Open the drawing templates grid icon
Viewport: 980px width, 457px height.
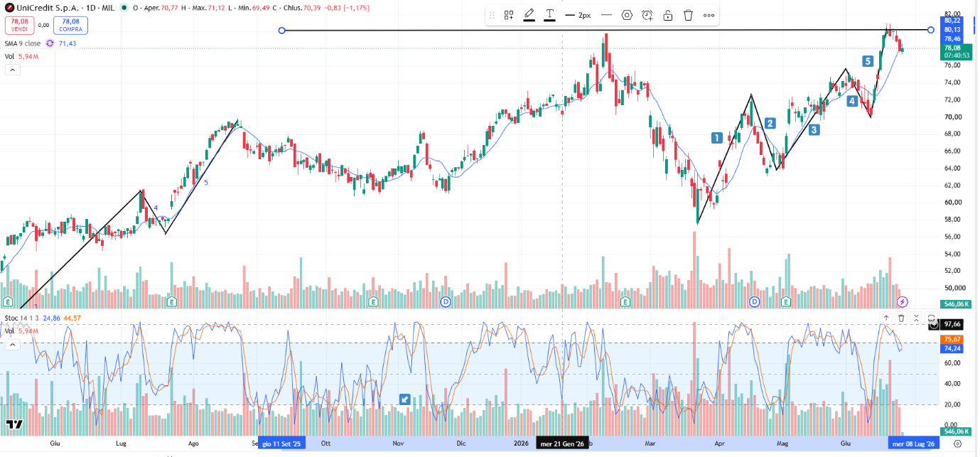[x=509, y=15]
